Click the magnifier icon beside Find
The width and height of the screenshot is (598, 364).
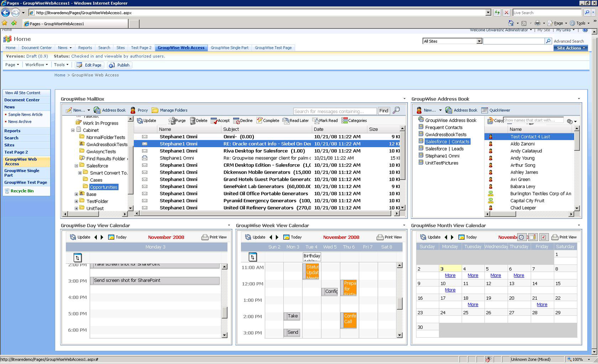point(396,110)
